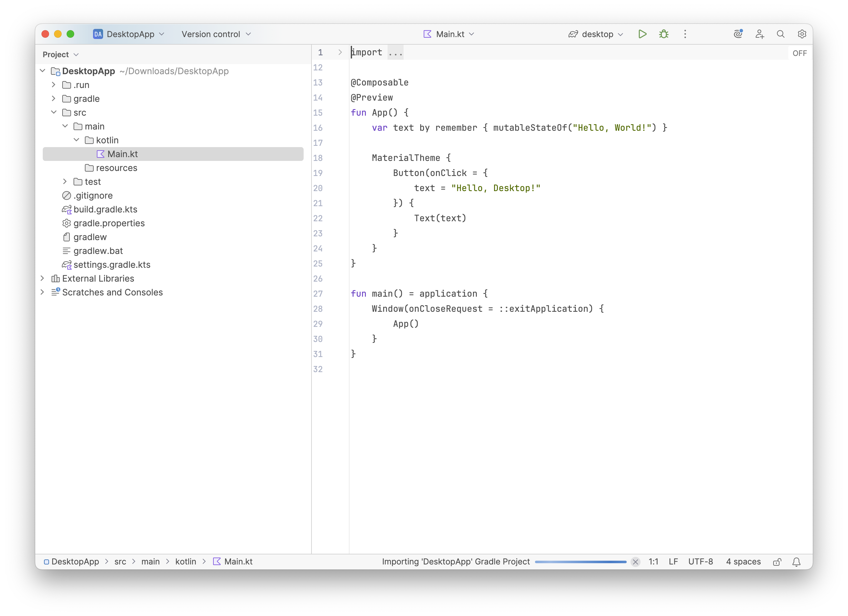This screenshot has width=848, height=616.
Task: Click line number 20 in the editor gutter
Action: pos(318,188)
